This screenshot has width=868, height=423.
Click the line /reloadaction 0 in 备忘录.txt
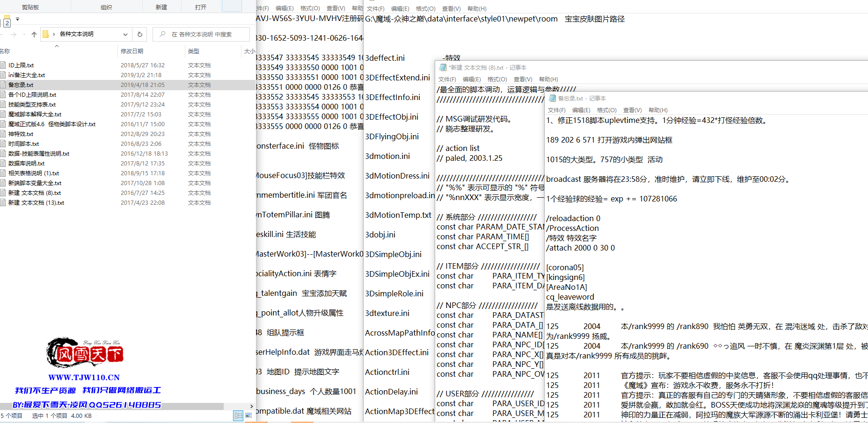point(573,218)
